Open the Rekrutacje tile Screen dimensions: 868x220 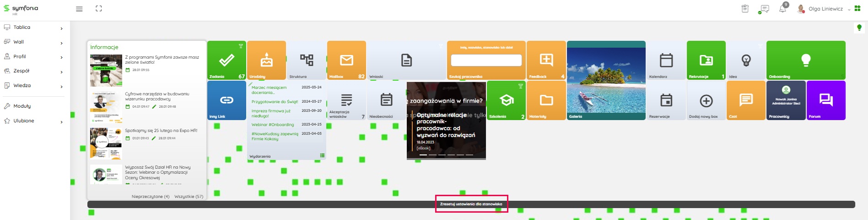(706, 60)
